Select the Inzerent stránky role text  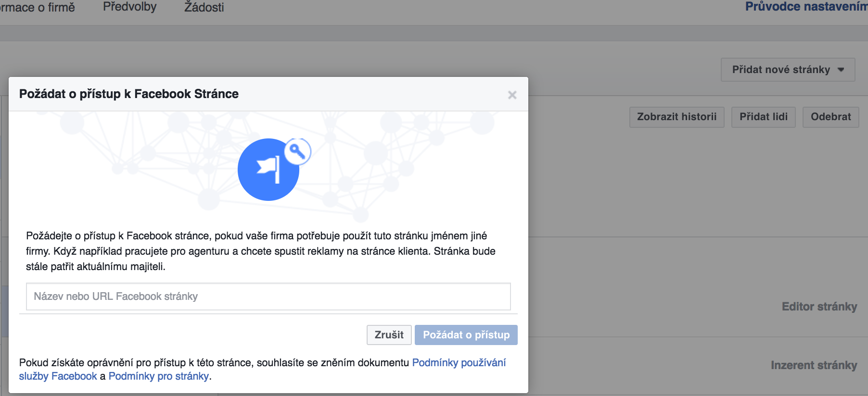[814, 365]
